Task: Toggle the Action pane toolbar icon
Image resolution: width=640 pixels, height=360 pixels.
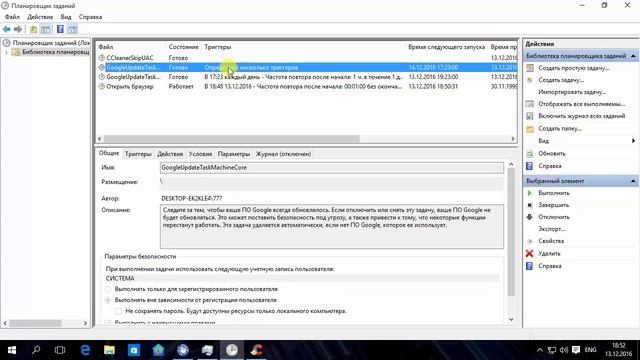Action: pos(72,29)
